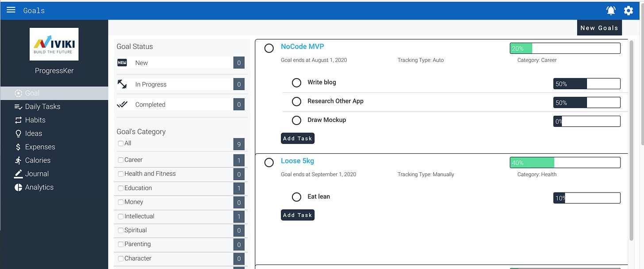Image resolution: width=644 pixels, height=269 pixels.
Task: Check the Career category checkbox
Action: coord(121,160)
